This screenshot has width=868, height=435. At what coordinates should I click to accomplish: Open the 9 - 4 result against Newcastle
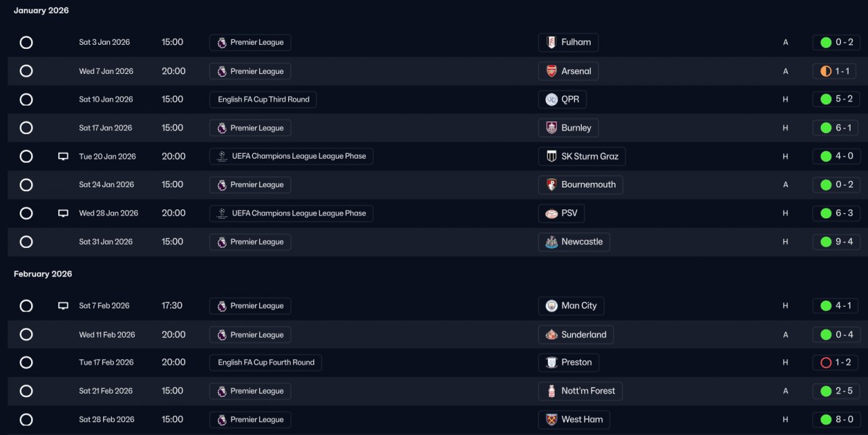[836, 242]
